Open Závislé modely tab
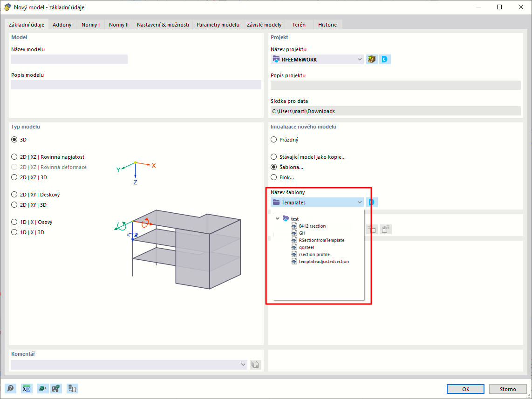532x399 pixels. click(264, 25)
